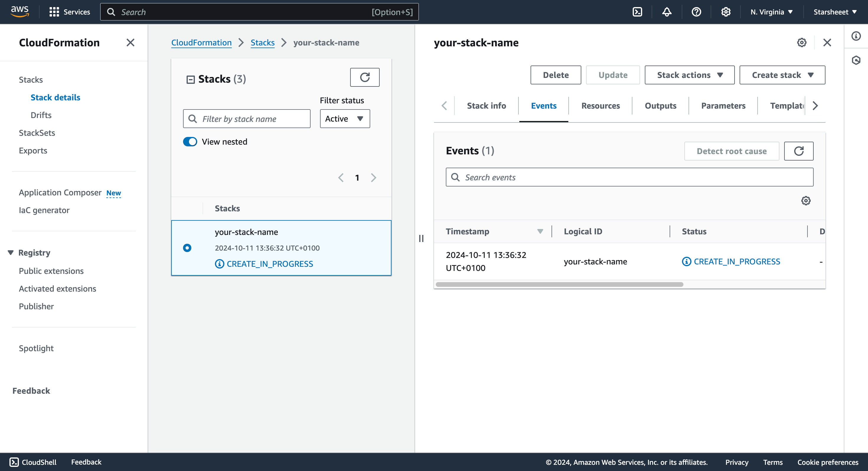This screenshot has height=471, width=868.
Task: Collapse the Registry section
Action: click(10, 253)
